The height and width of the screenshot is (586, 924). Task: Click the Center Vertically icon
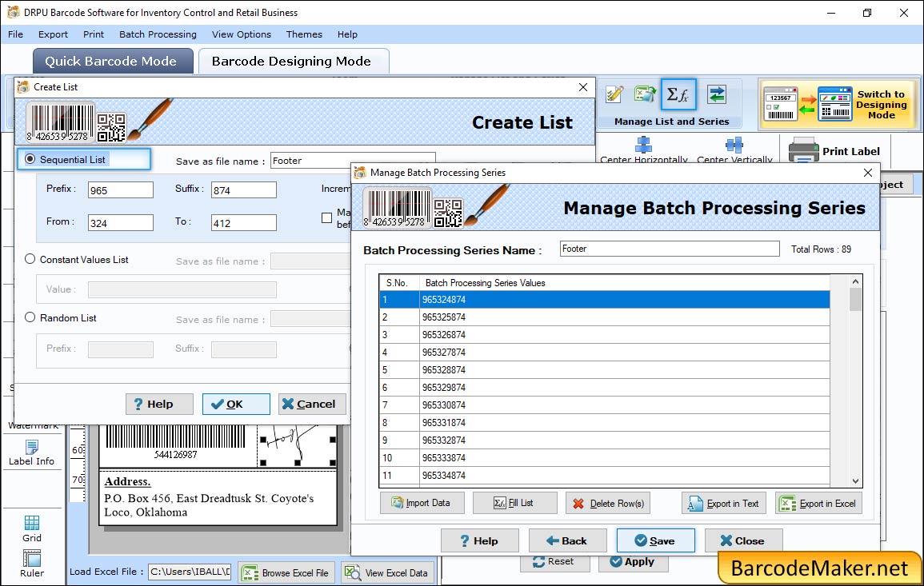734,145
